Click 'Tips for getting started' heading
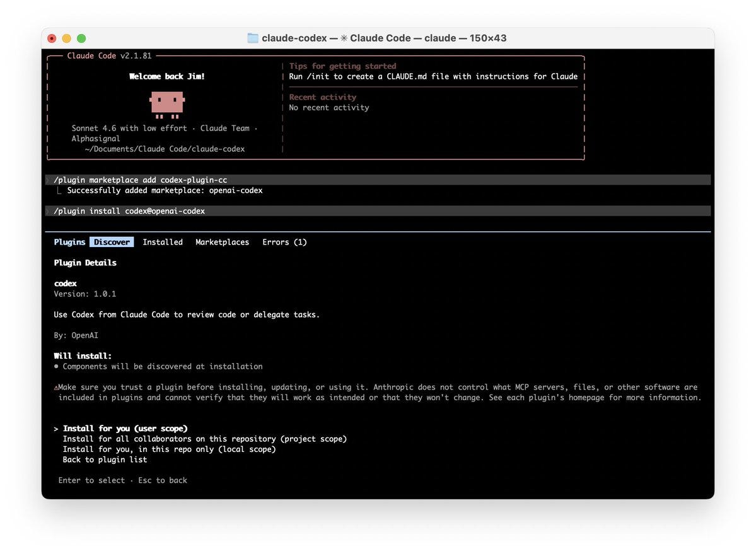 point(342,66)
